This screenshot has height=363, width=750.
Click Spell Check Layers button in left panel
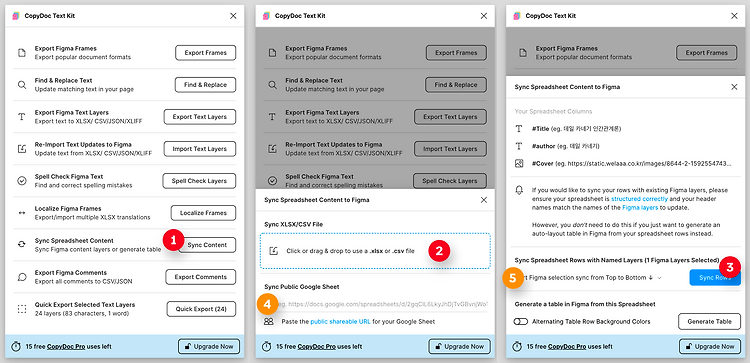(x=198, y=181)
